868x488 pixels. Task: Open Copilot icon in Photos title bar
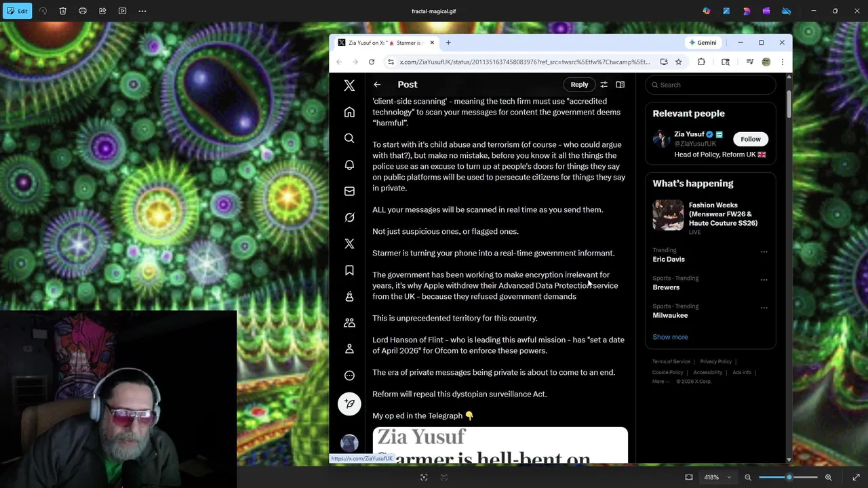[707, 11]
